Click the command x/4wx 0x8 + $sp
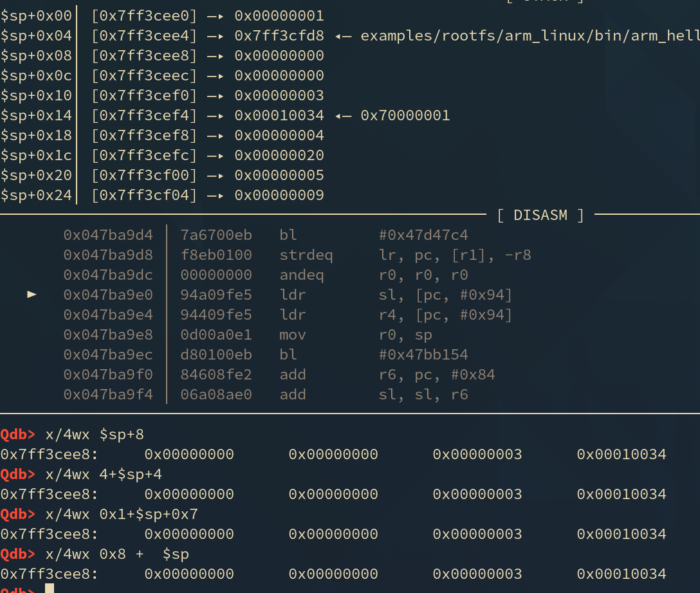 coord(117,554)
